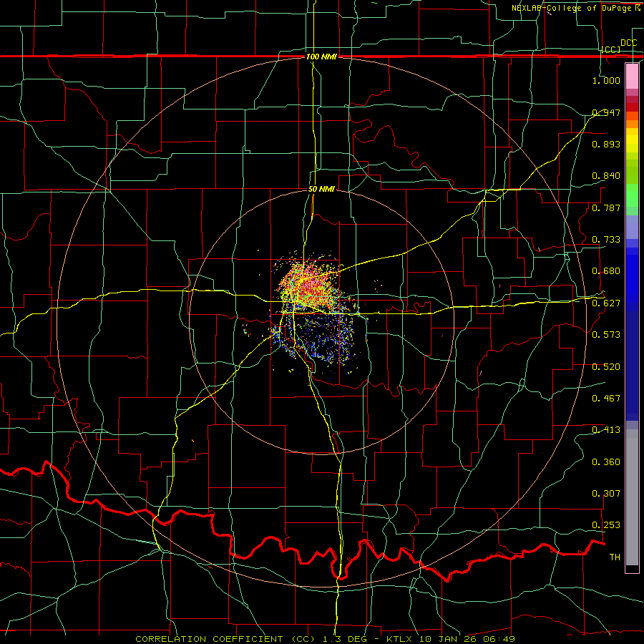Image resolution: width=644 pixels, height=644 pixels.
Task: Pick the bright blue swatch on the color bar
Action: tap(632, 279)
